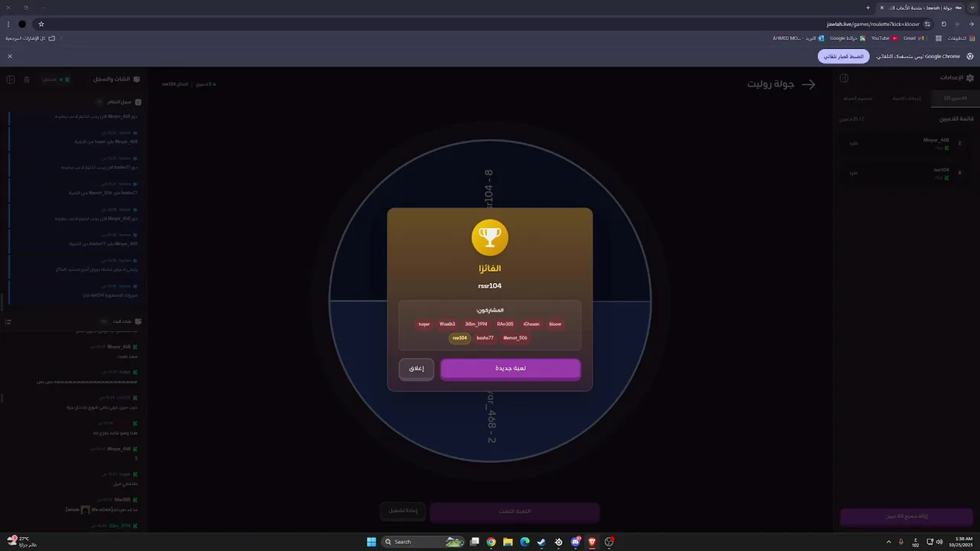
Task: Bookmark this page with star icon
Action: (41, 24)
